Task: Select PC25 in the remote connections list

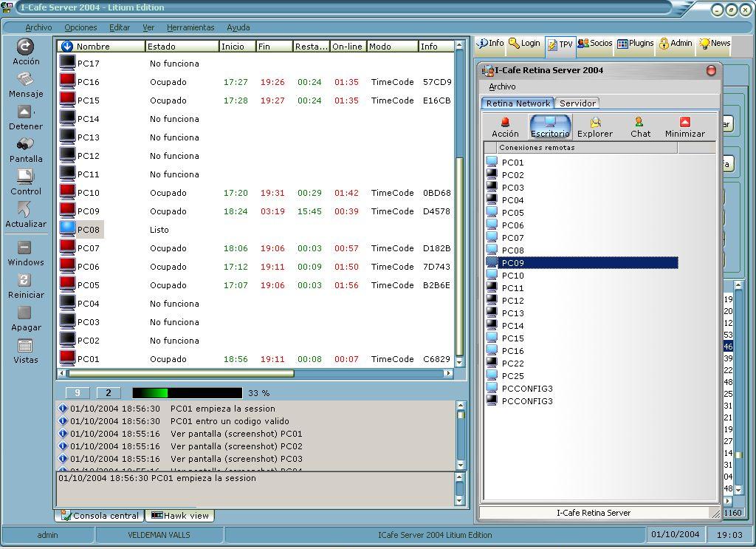Action: pyautogui.click(x=512, y=375)
